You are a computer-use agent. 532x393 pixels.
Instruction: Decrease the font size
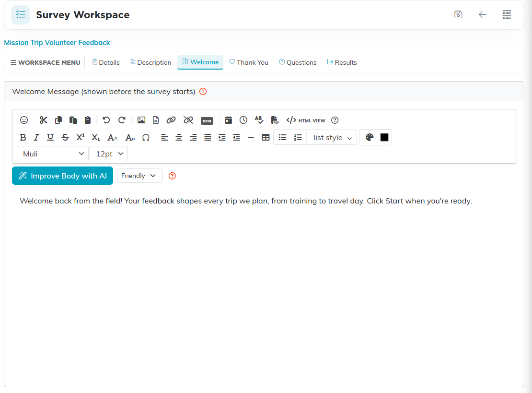(x=130, y=138)
